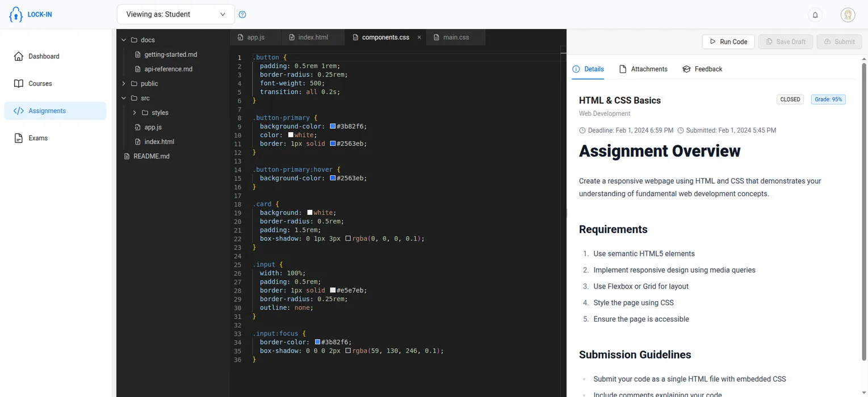The height and width of the screenshot is (397, 868).
Task: Expand the public folder
Action: [x=124, y=84]
